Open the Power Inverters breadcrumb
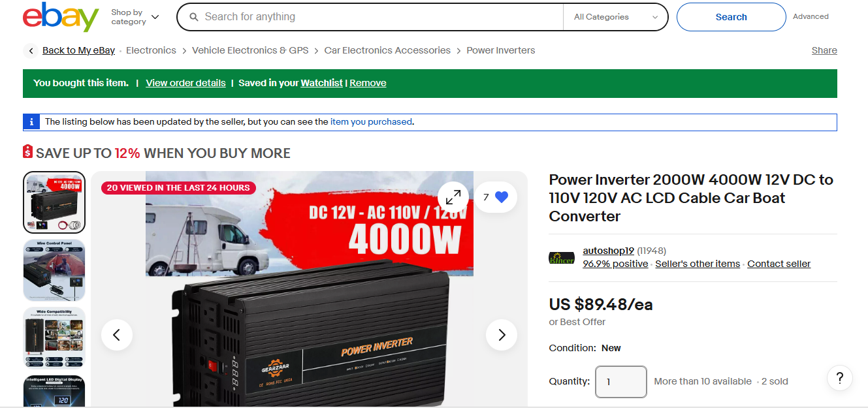Image resolution: width=868 pixels, height=408 pixels. point(500,50)
